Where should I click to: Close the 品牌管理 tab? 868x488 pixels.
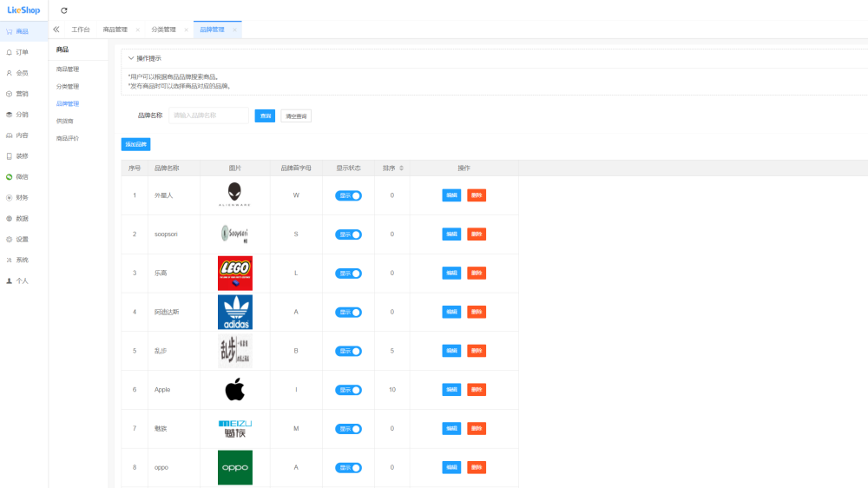click(234, 30)
